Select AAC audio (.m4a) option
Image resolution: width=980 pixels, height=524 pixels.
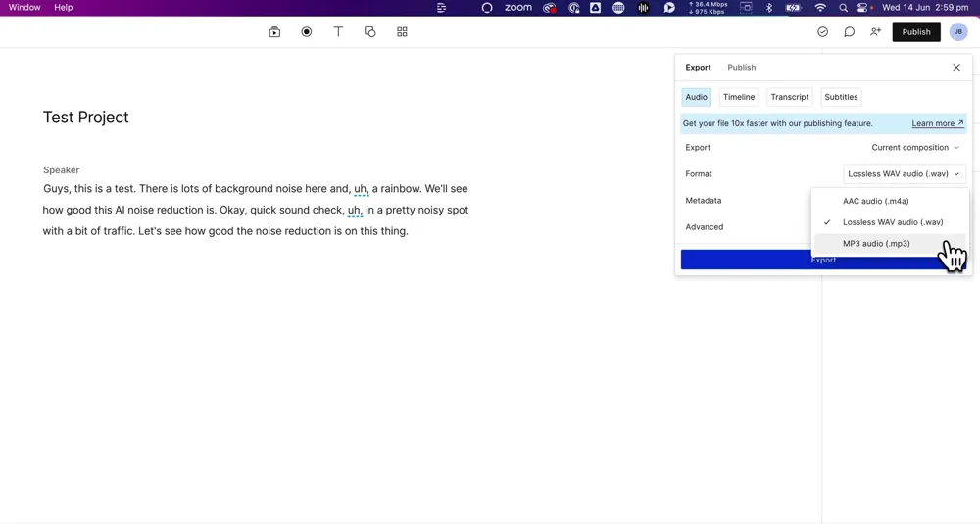point(875,201)
